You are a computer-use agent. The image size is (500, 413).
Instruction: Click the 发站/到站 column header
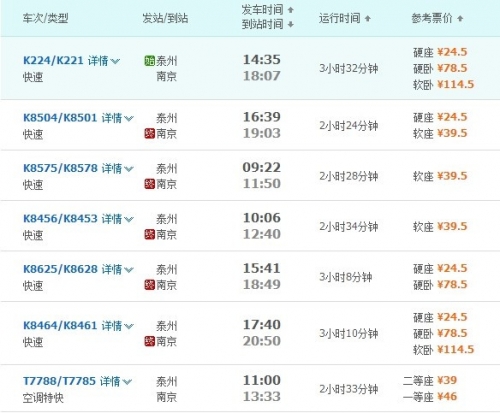point(165,18)
